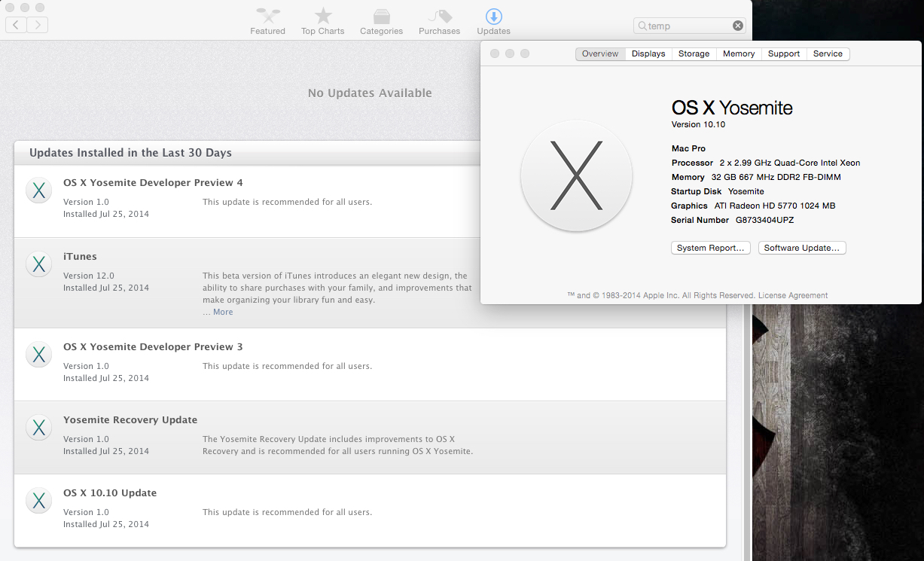Switch to the Overview tab
The width and height of the screenshot is (924, 561).
click(x=600, y=53)
